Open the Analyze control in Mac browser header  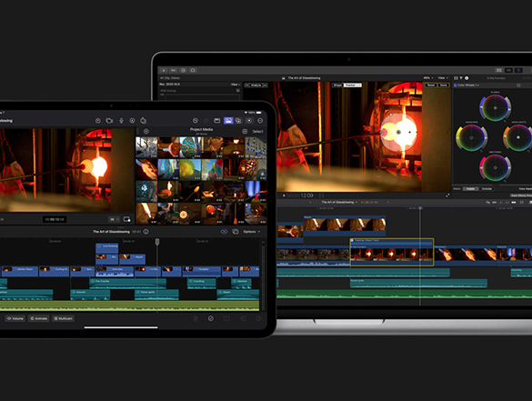click(x=256, y=85)
